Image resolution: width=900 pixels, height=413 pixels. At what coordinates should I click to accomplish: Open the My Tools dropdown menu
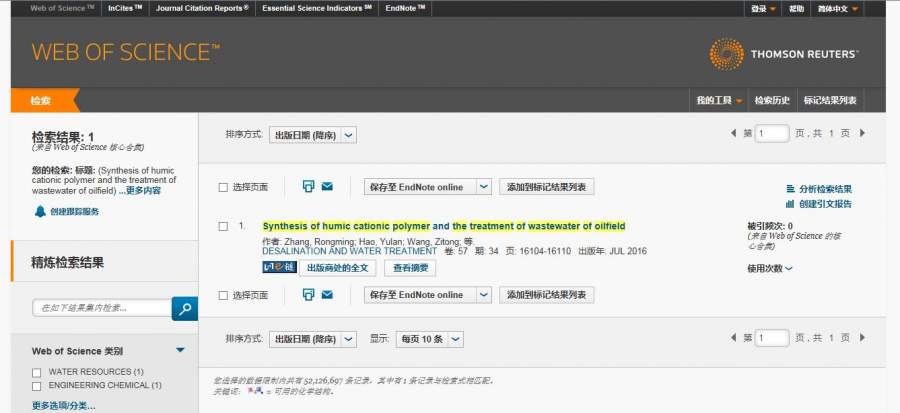coord(719,100)
